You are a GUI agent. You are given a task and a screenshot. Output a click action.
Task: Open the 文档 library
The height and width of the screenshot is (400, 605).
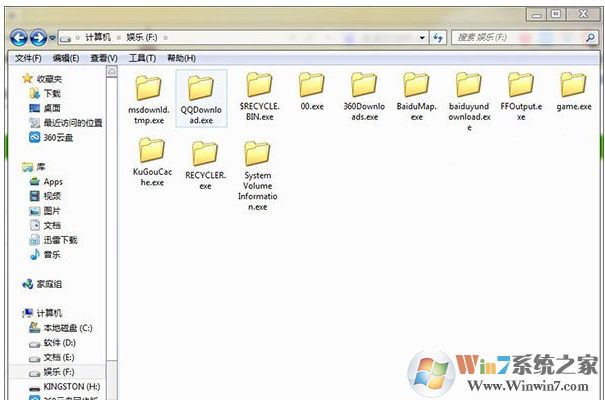(x=45, y=226)
